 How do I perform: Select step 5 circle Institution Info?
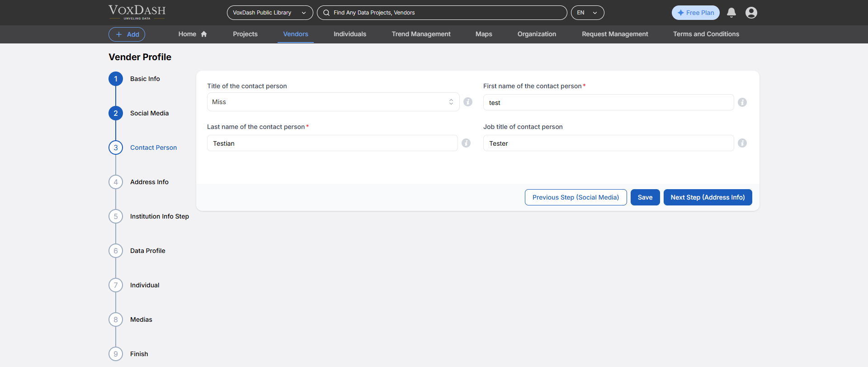[x=116, y=216]
